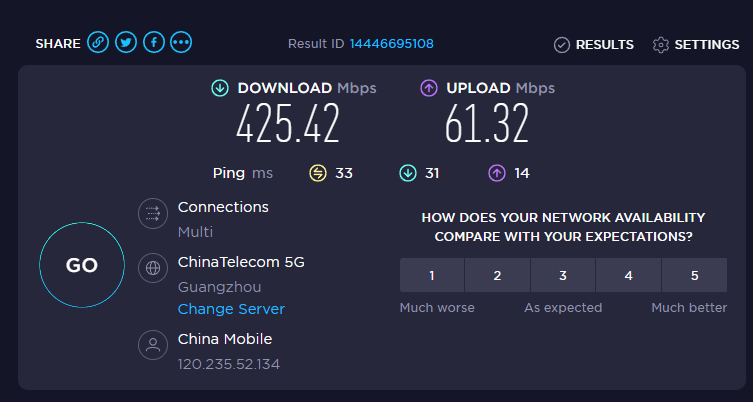Rate network availability as 5

click(694, 275)
